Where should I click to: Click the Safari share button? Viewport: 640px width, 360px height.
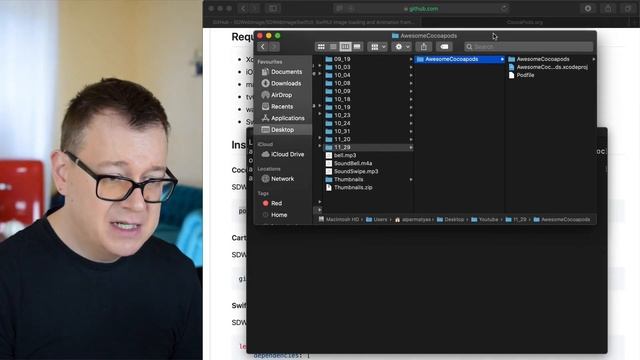tap(608, 9)
